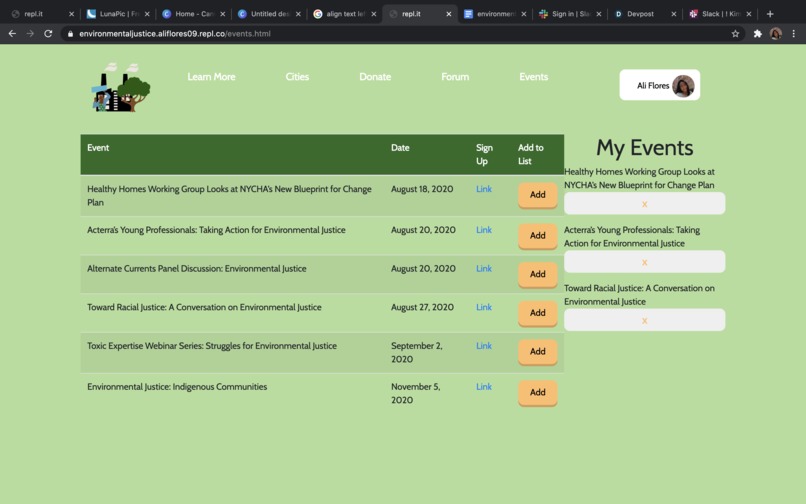
Task: Add Healthy Homes Working Group event
Action: click(x=538, y=195)
